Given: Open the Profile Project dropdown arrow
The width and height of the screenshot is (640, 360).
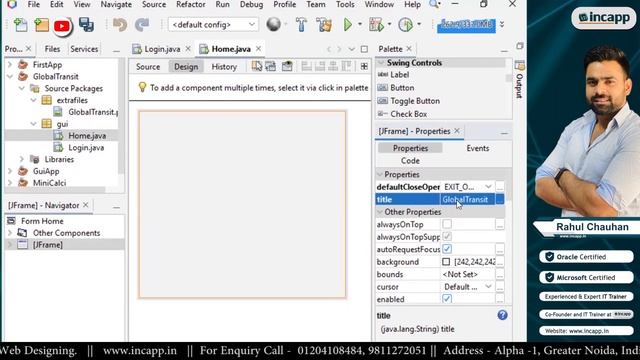Looking at the screenshot, I should point(419,24).
